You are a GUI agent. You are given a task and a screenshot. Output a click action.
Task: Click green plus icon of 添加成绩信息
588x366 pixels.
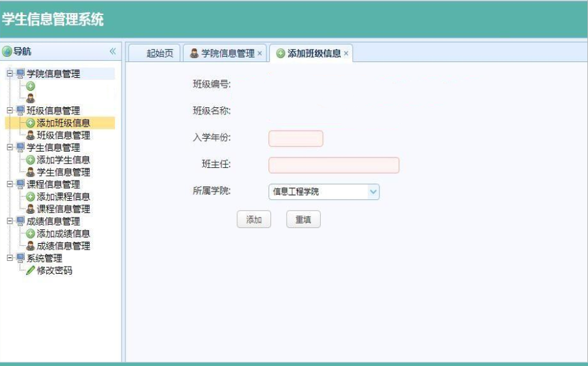click(x=30, y=233)
